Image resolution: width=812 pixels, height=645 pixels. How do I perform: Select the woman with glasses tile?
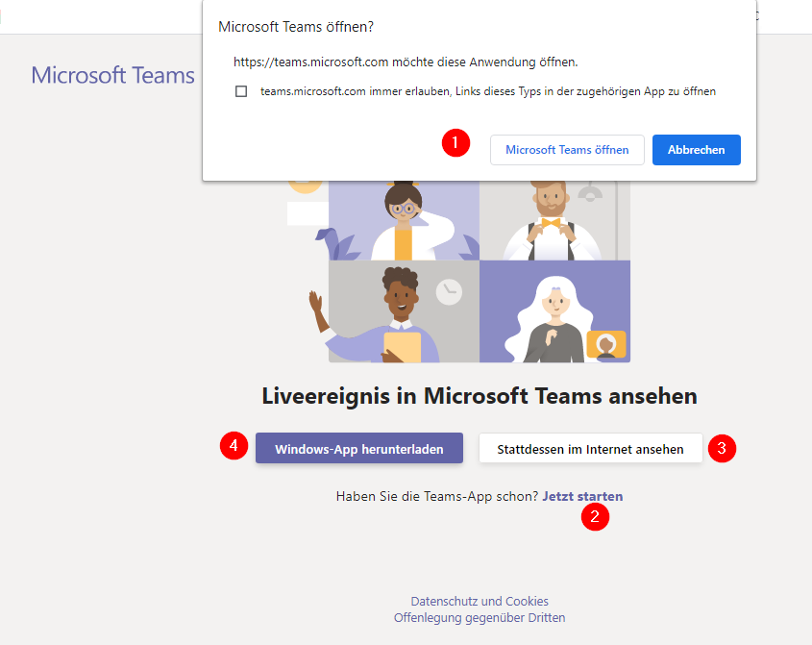(404, 220)
